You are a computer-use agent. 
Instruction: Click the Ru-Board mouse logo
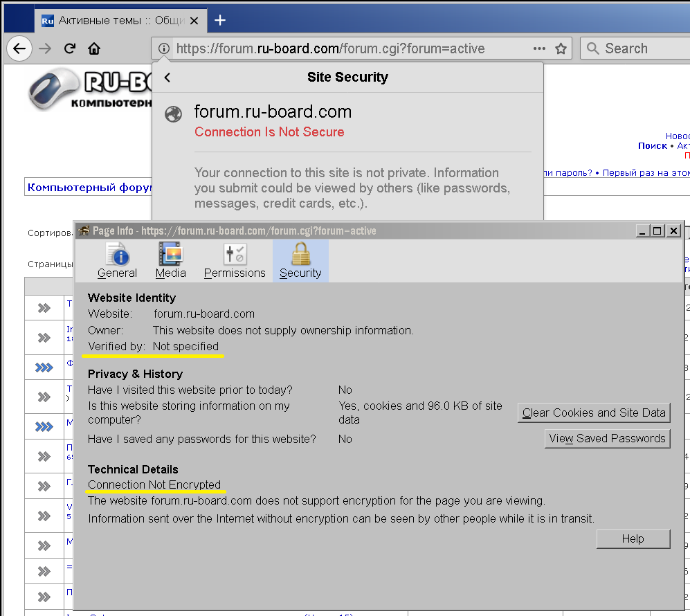(x=54, y=89)
